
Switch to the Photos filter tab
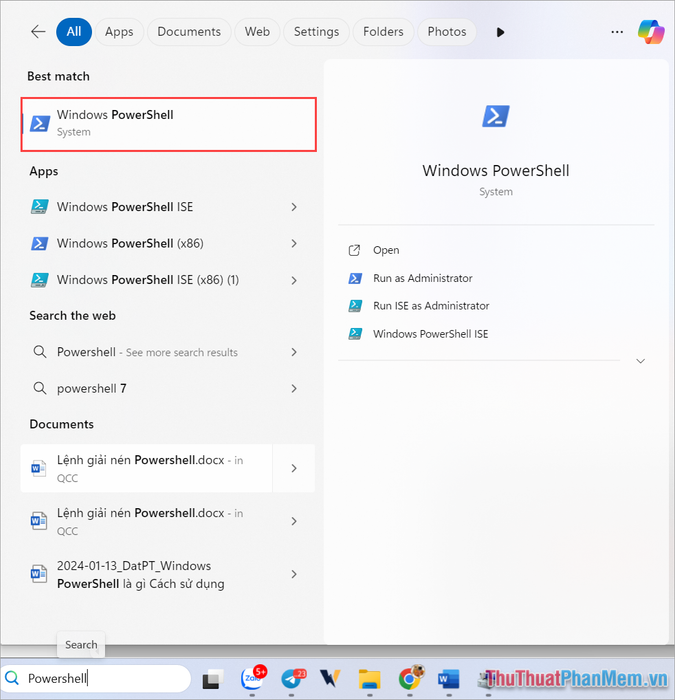pyautogui.click(x=447, y=32)
